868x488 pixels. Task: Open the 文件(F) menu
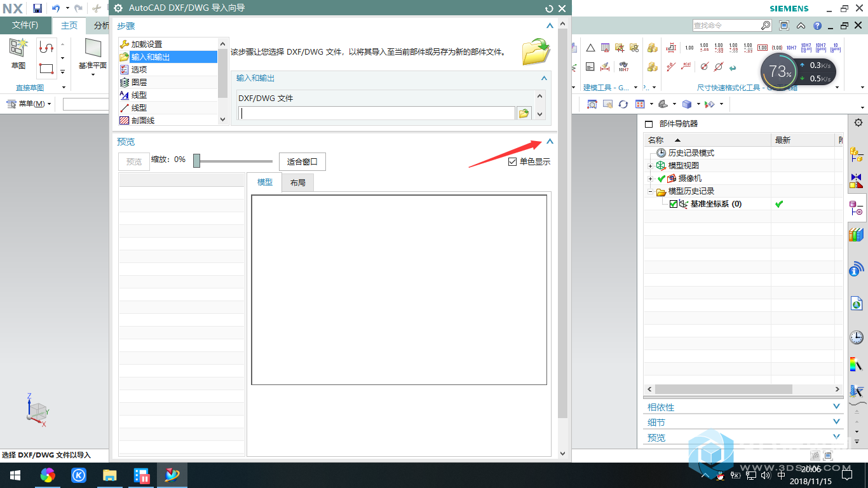pos(25,25)
